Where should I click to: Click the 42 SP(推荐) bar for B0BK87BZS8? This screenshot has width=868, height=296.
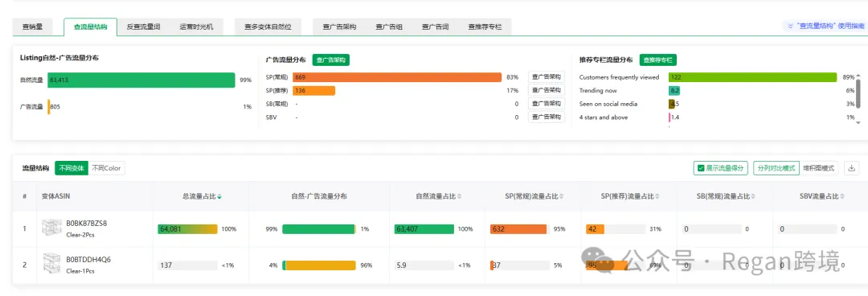coord(595,229)
